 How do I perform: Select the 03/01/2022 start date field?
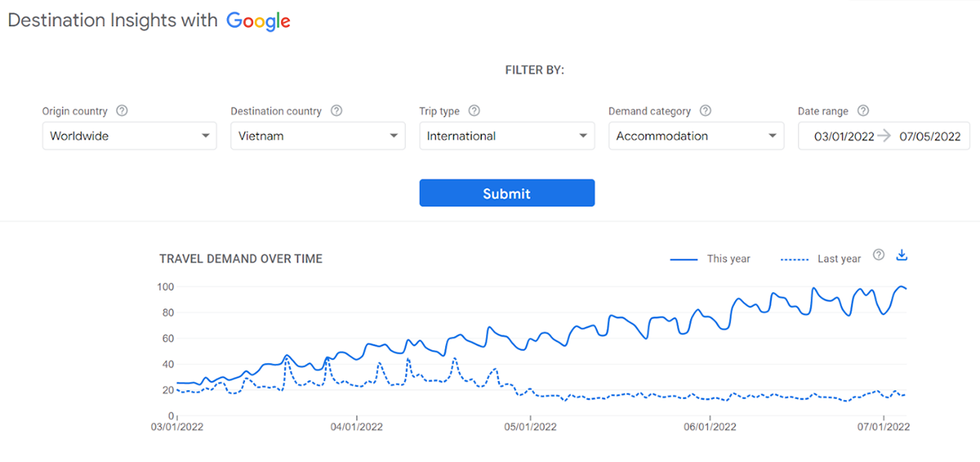pyautogui.click(x=844, y=136)
